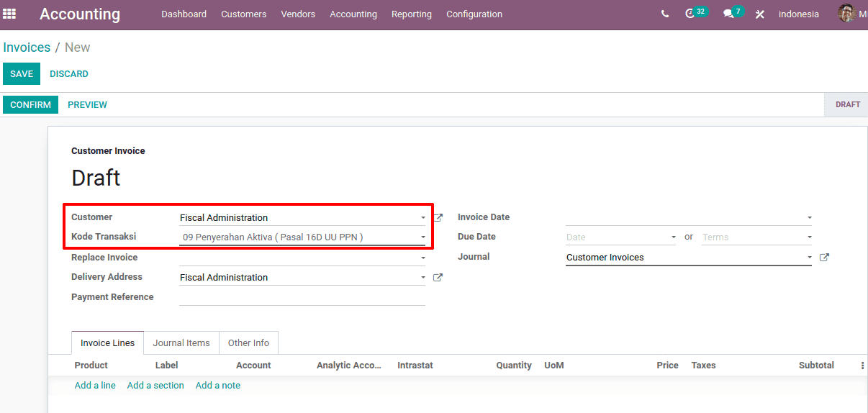868x413 pixels.
Task: Open conversations icon with 7 badge
Action: [x=733, y=13]
